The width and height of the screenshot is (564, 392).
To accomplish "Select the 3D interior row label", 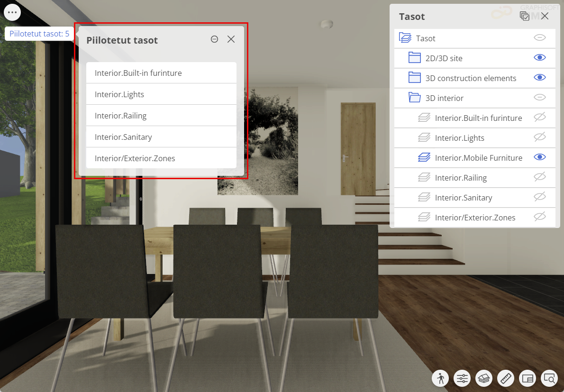I will [x=444, y=98].
